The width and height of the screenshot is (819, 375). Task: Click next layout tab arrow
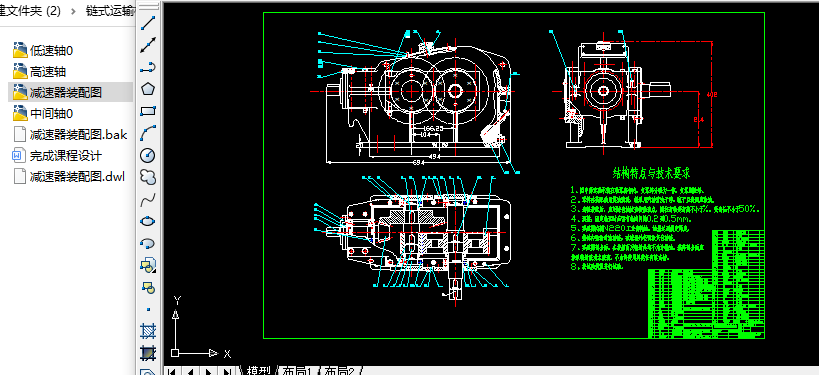(208, 371)
